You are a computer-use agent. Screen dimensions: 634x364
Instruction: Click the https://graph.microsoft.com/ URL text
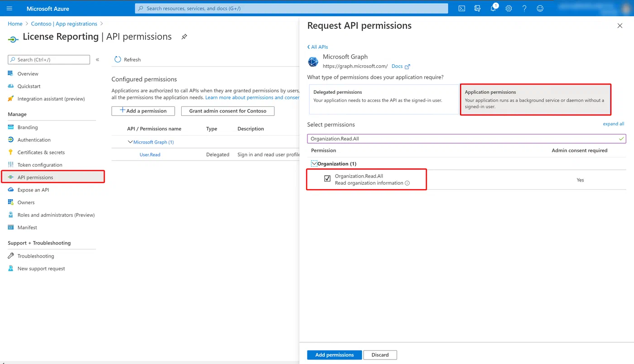(x=355, y=66)
